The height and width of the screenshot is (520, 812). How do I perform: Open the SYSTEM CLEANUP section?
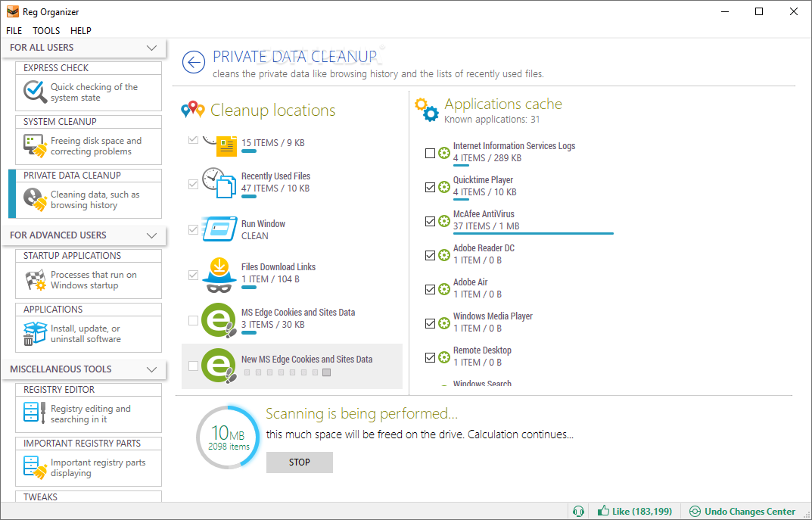(x=89, y=140)
